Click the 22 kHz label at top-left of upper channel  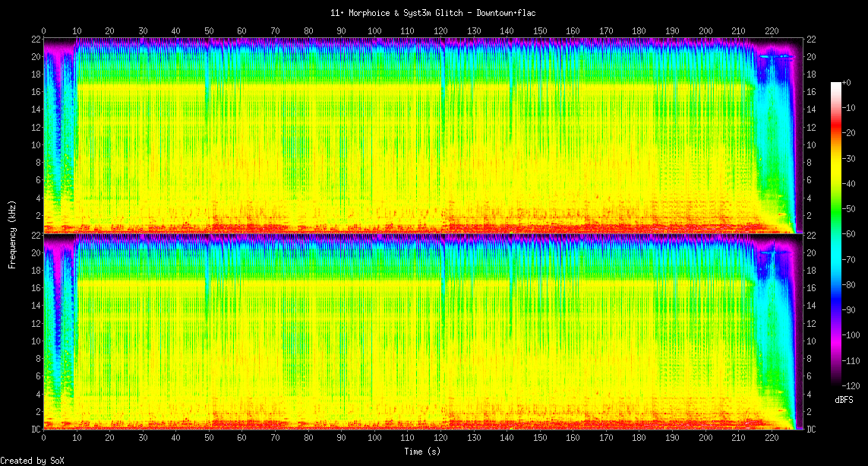pyautogui.click(x=36, y=40)
